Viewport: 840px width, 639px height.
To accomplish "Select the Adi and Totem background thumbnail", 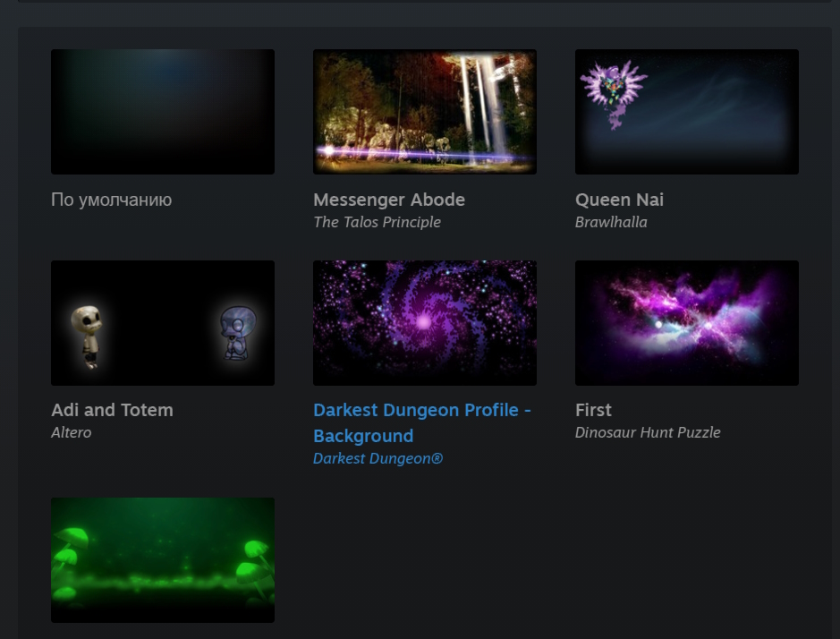I will pos(162,323).
